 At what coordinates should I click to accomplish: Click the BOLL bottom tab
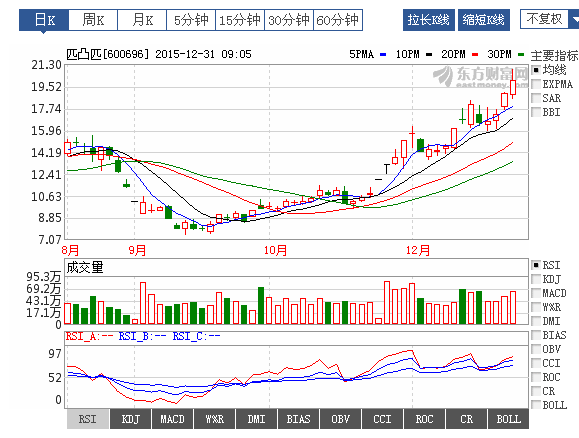point(508,419)
